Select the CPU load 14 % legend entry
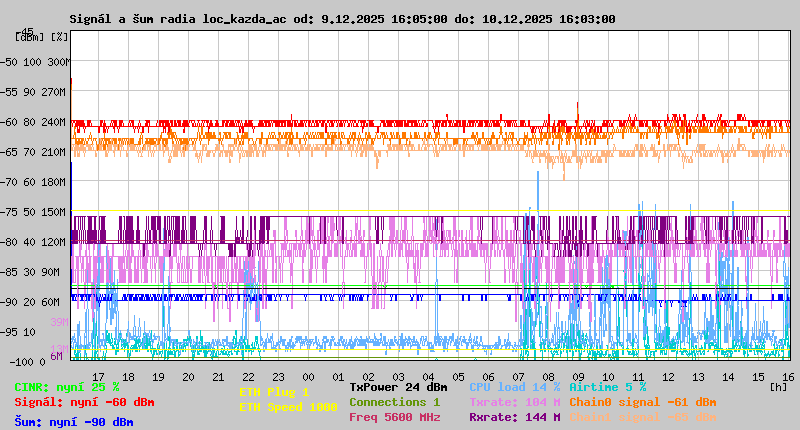The width and height of the screenshot is (800, 430). (x=514, y=386)
